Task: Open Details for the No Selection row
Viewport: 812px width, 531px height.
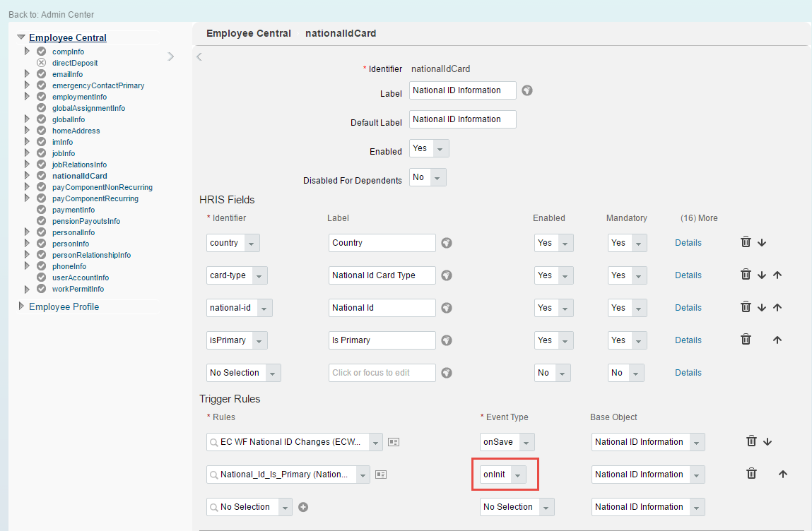Action: (x=688, y=373)
